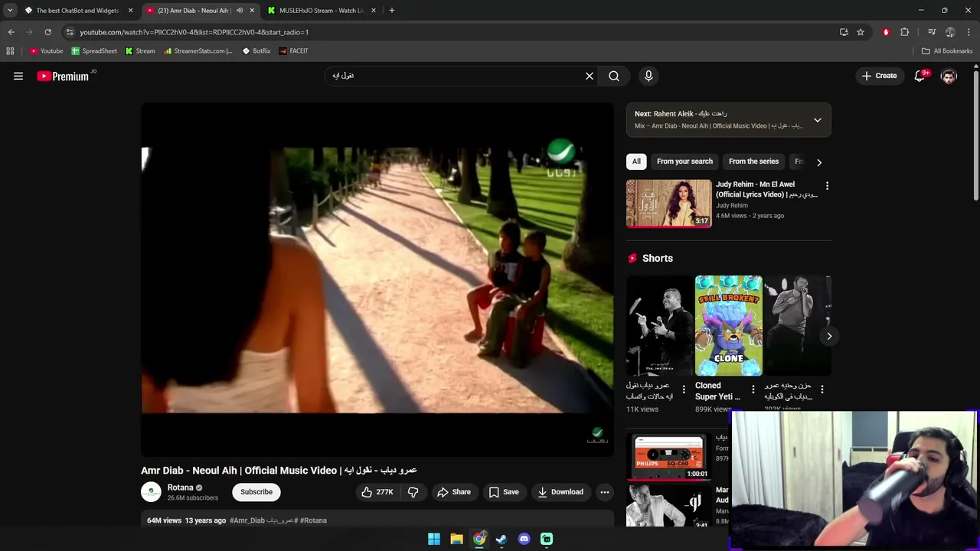Click the browser address bar URL
Image resolution: width=980 pixels, height=551 pixels.
[194, 32]
